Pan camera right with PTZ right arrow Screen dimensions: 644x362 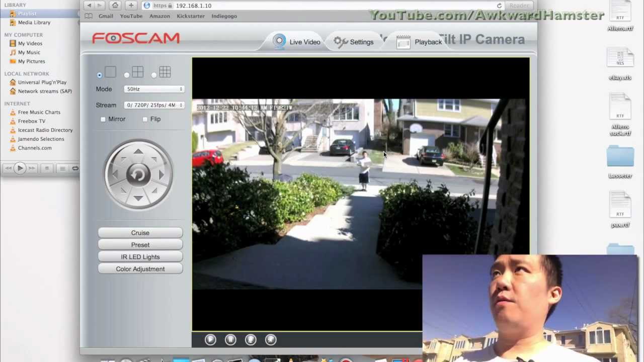coord(162,174)
